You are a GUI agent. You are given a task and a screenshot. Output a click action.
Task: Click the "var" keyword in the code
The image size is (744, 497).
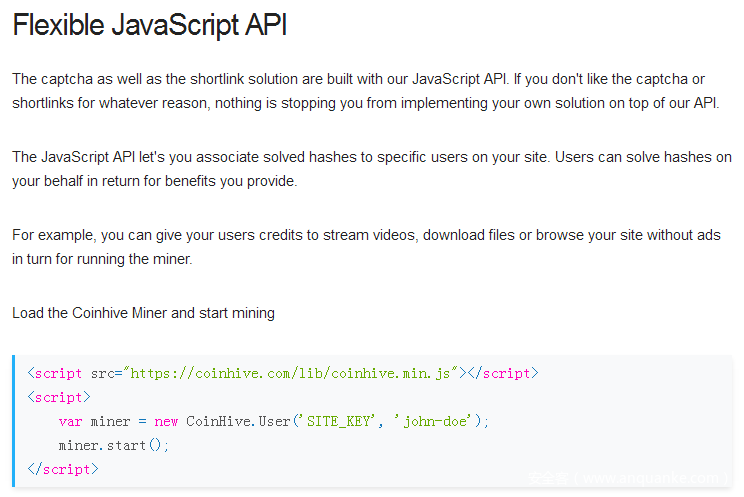tap(70, 421)
